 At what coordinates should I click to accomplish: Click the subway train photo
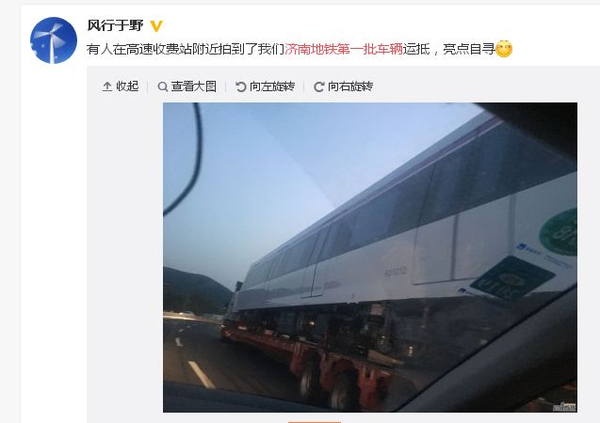[370, 257]
